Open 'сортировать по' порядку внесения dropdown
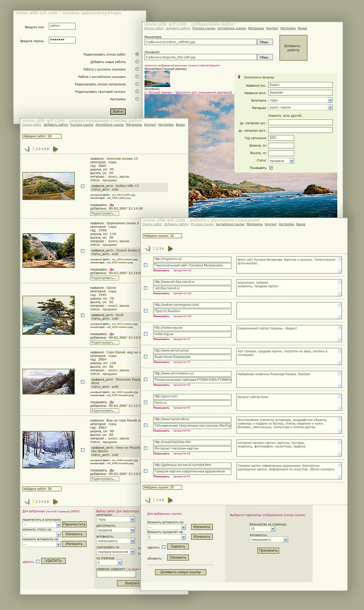364x610 pixels. click(116, 552)
